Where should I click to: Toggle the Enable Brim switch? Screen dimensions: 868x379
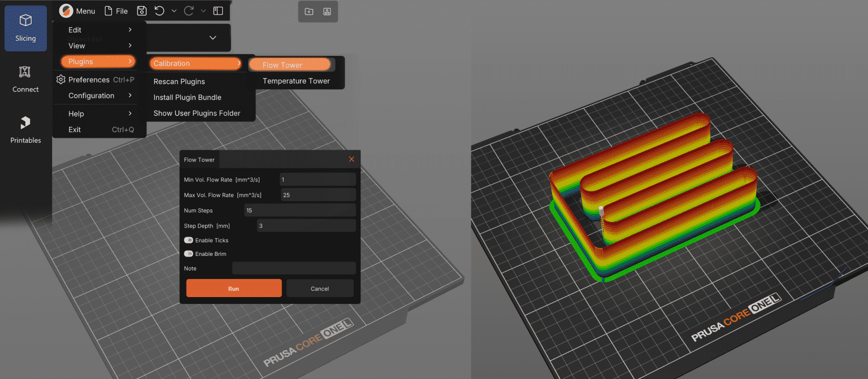pos(189,254)
